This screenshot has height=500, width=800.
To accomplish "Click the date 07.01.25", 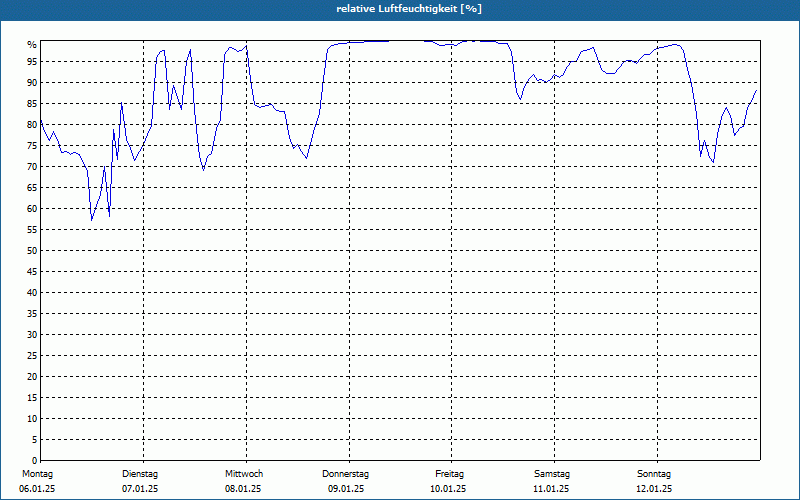I will [140, 489].
